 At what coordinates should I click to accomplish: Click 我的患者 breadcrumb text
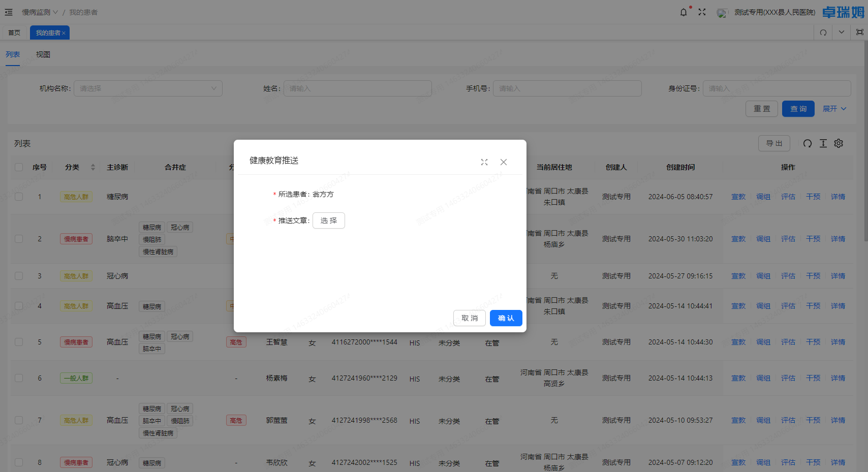coord(83,12)
